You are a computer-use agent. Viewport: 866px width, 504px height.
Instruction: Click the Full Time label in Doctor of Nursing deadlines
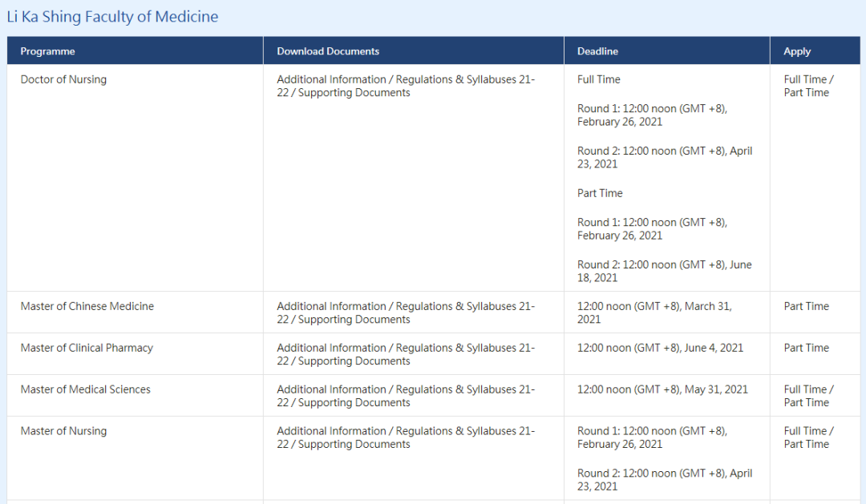599,79
